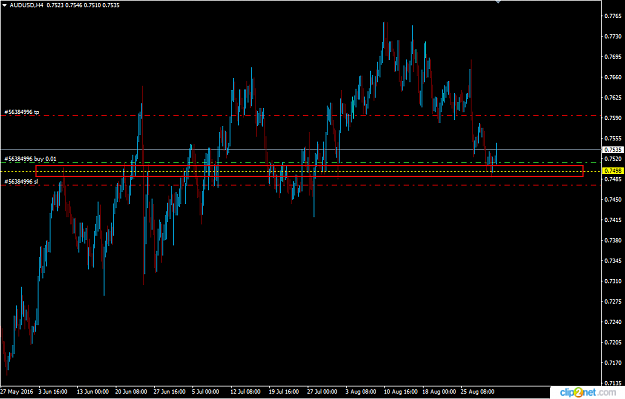Click the 0.7730 price axis label
The image size is (625, 399).
coord(613,36)
